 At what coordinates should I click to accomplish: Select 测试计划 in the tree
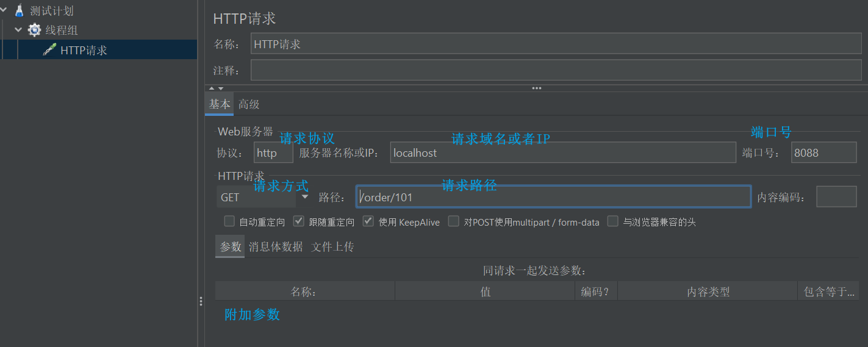point(52,10)
